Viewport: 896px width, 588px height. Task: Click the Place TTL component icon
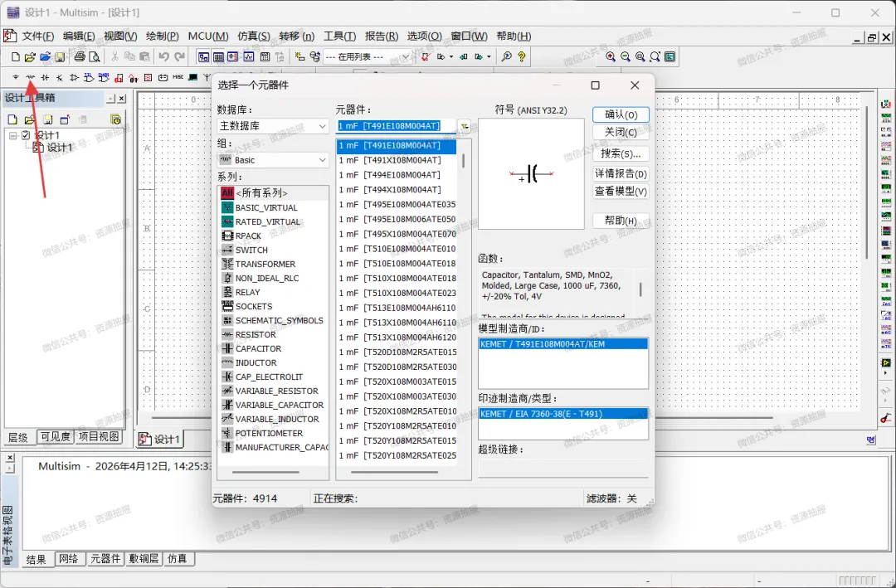89,77
